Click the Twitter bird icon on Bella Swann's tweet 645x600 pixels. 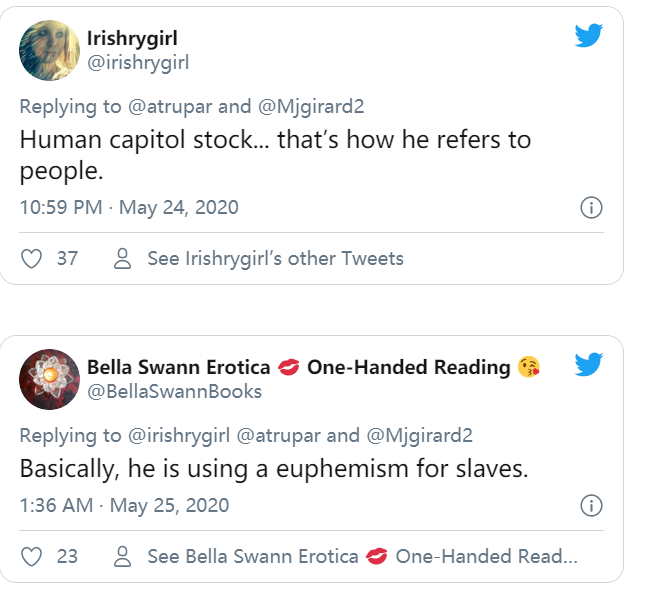(x=589, y=365)
